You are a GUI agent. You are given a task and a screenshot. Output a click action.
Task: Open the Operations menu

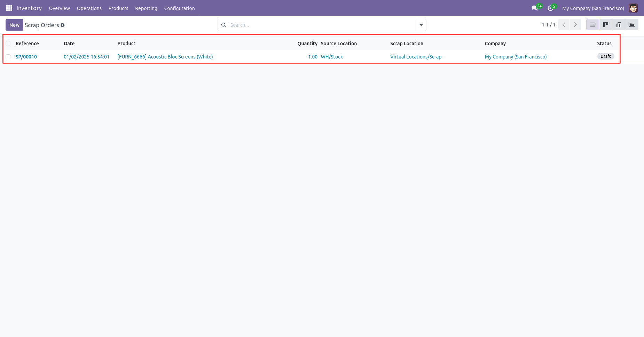89,8
